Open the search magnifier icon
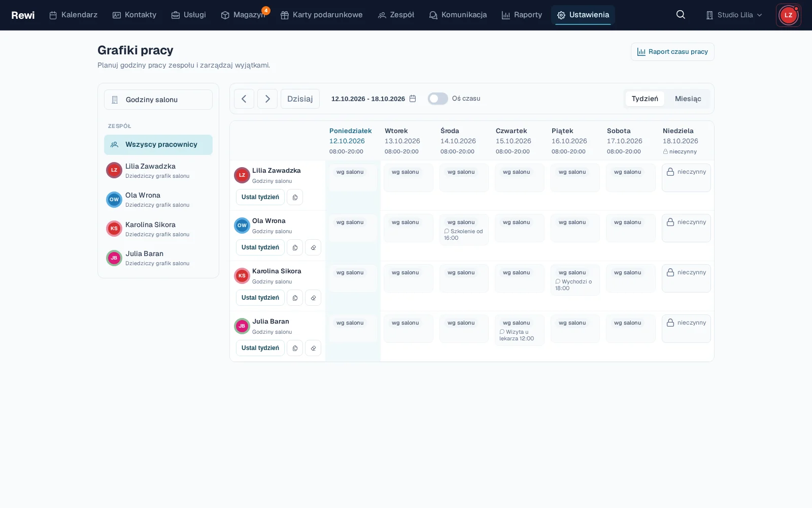This screenshot has height=508, width=812. click(681, 15)
